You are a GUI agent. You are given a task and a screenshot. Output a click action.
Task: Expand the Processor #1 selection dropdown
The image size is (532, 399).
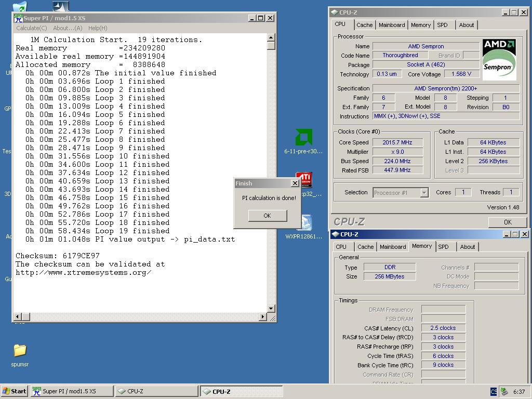tap(424, 193)
